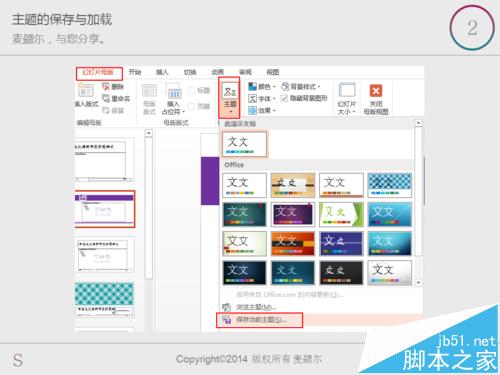Select the white layout thumbnail below purple one
This screenshot has width=500, height=375.
(105, 255)
